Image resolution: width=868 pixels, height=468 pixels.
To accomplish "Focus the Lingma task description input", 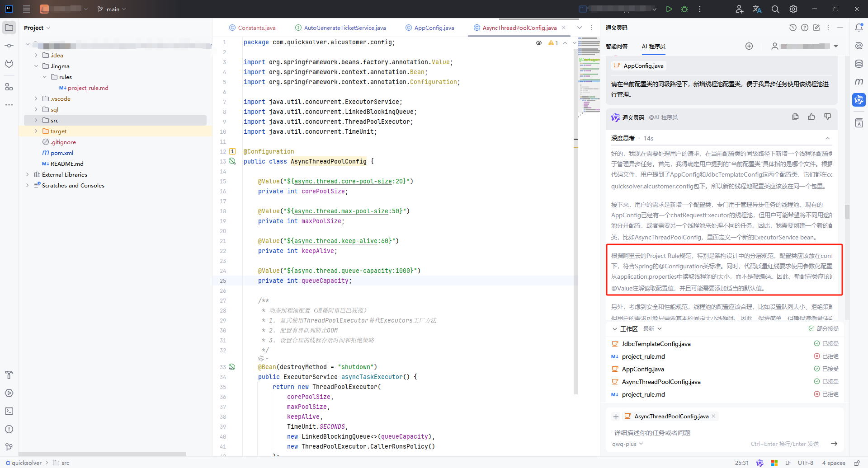I will click(724, 433).
